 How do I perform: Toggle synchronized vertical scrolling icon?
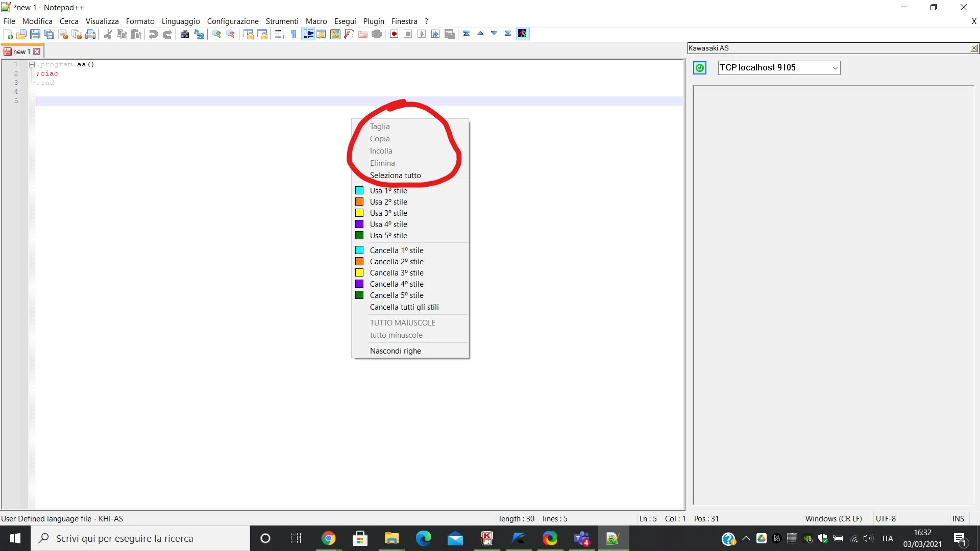point(248,34)
